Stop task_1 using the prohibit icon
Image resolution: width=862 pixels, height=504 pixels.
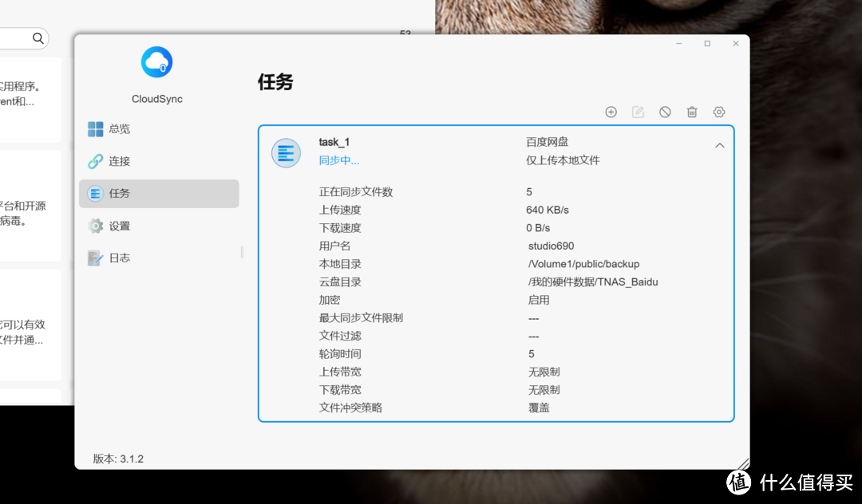[x=665, y=112]
